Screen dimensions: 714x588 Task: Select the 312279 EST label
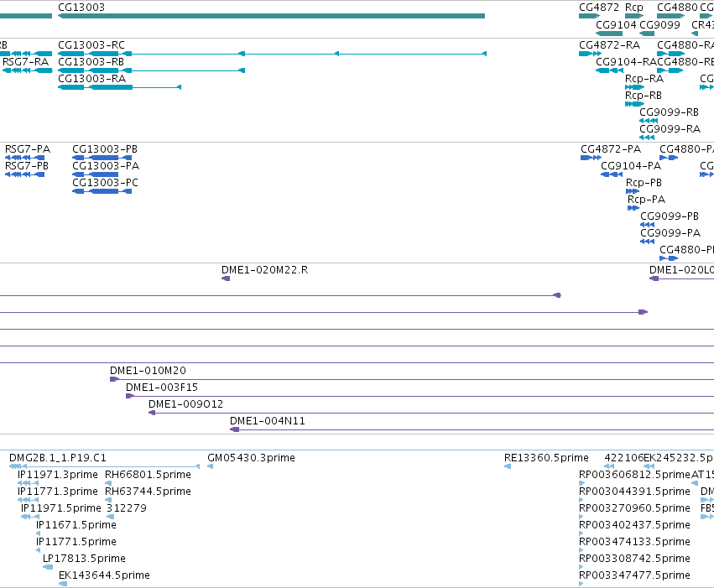click(x=126, y=509)
